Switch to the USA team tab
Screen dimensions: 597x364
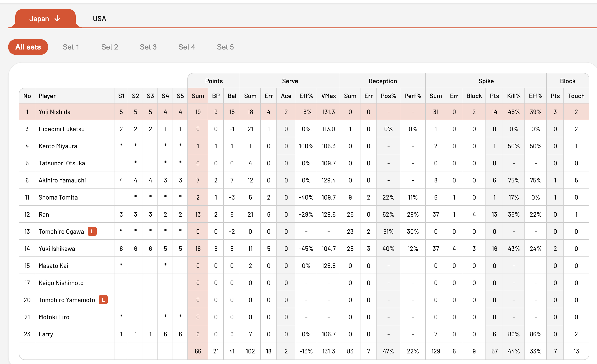click(99, 19)
